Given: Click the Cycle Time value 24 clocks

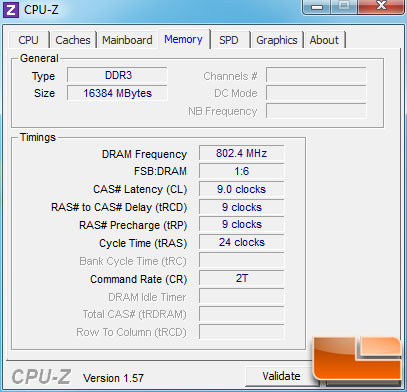Looking at the screenshot, I should (x=241, y=242).
